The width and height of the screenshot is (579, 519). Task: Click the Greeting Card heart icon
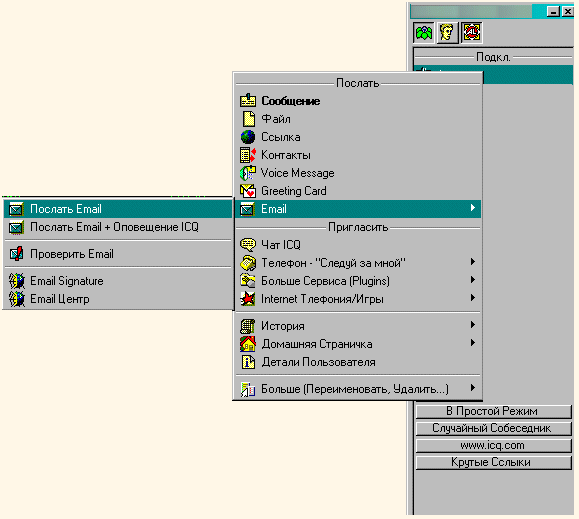(248, 191)
